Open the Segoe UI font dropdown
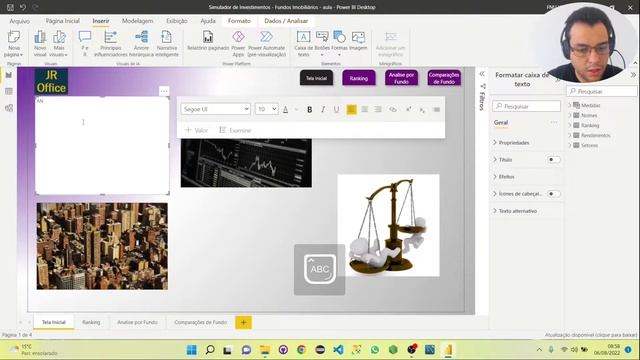This screenshot has height=360, width=640. [216, 109]
